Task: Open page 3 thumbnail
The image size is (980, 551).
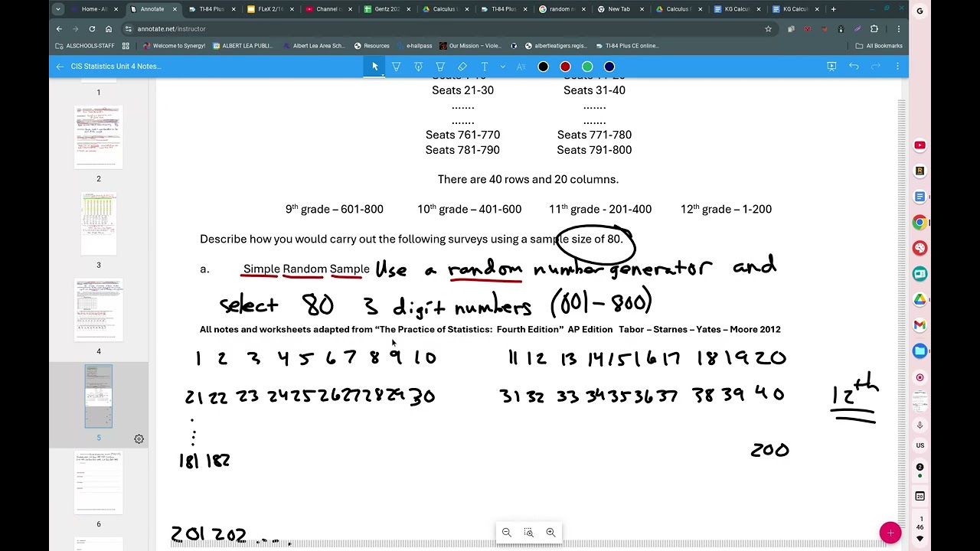Action: point(98,224)
